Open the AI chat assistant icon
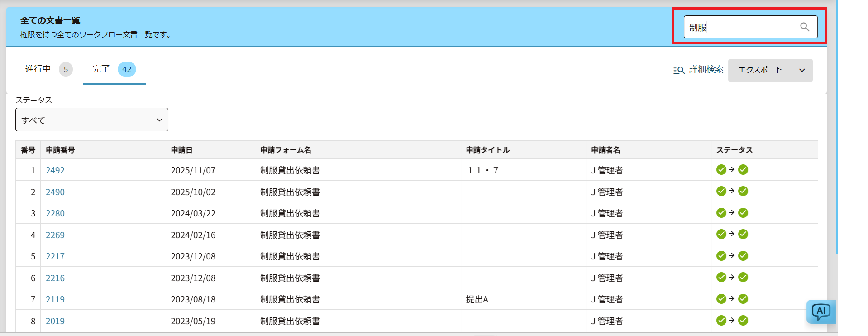This screenshot has height=336, width=868. 820,312
